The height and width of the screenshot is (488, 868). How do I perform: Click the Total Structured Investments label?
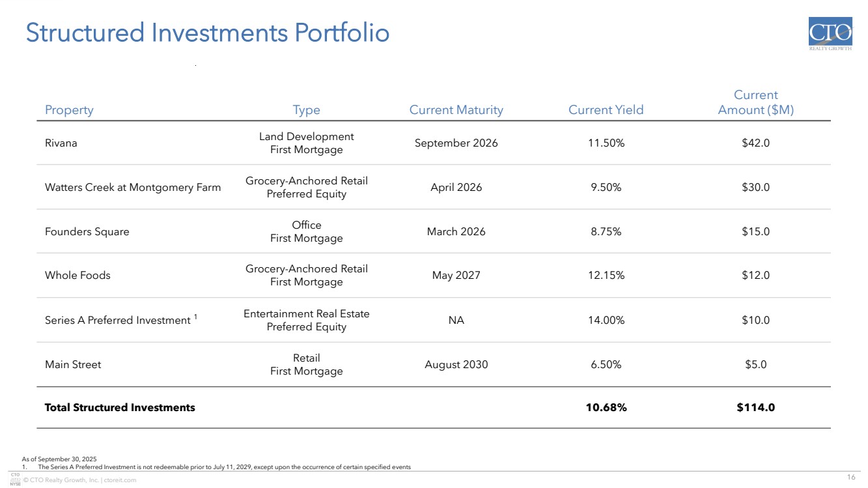[120, 408]
